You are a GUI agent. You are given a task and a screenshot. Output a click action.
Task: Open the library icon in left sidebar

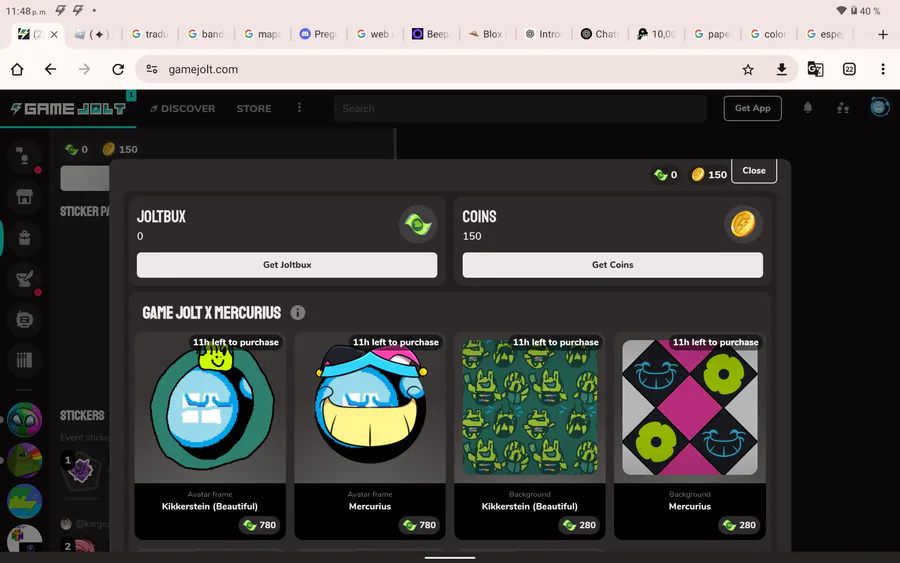(x=24, y=360)
